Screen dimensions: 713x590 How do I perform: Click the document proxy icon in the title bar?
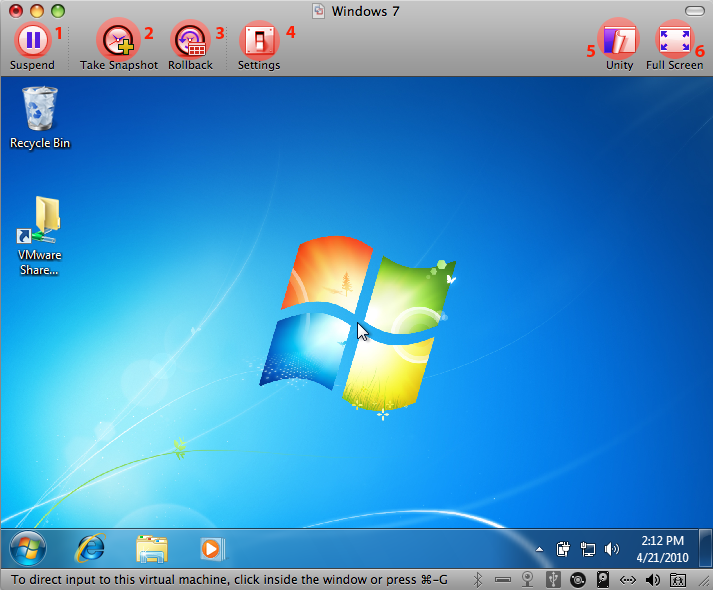[318, 11]
